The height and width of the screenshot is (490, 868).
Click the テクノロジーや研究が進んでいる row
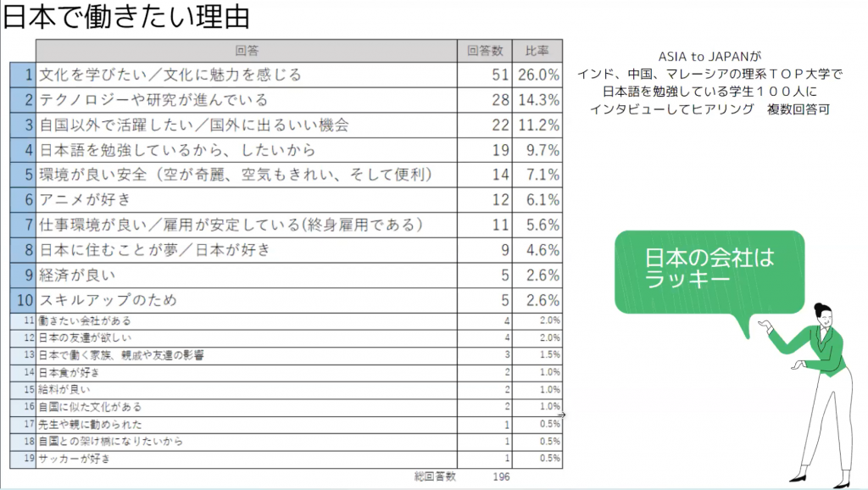(287, 100)
